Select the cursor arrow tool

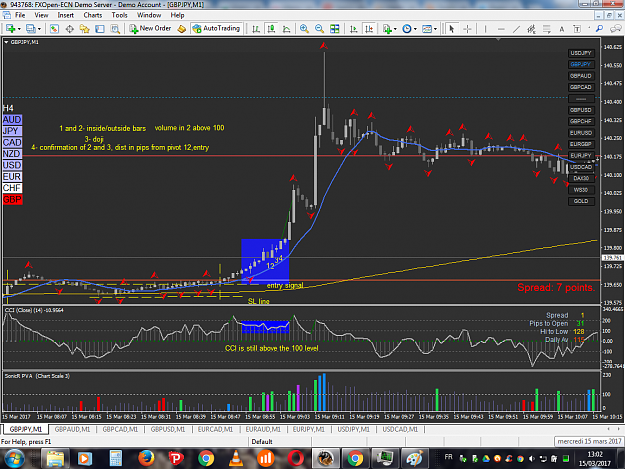tap(452, 29)
